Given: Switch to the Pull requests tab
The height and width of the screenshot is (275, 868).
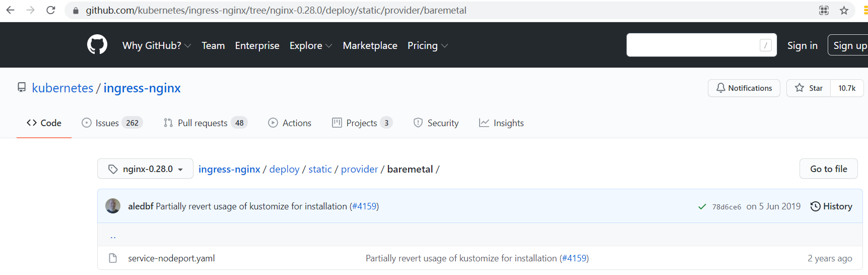Looking at the screenshot, I should (205, 123).
